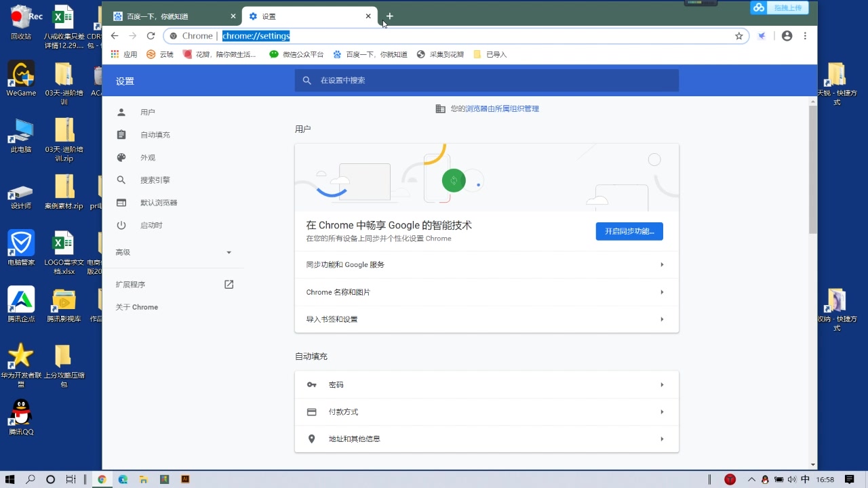Viewport: 868px width, 488px height.
Task: Reload the Chrome settings page
Action: click(151, 36)
